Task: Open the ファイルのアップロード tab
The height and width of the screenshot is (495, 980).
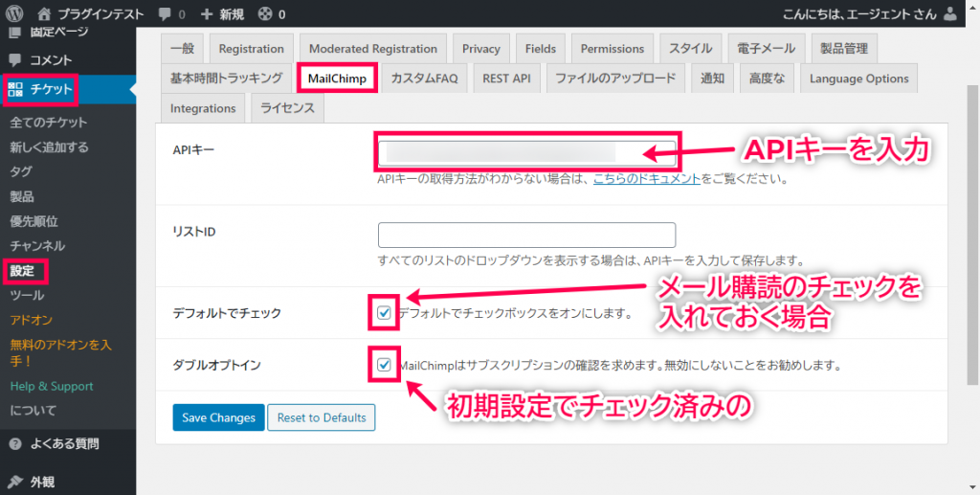Action: (x=615, y=79)
